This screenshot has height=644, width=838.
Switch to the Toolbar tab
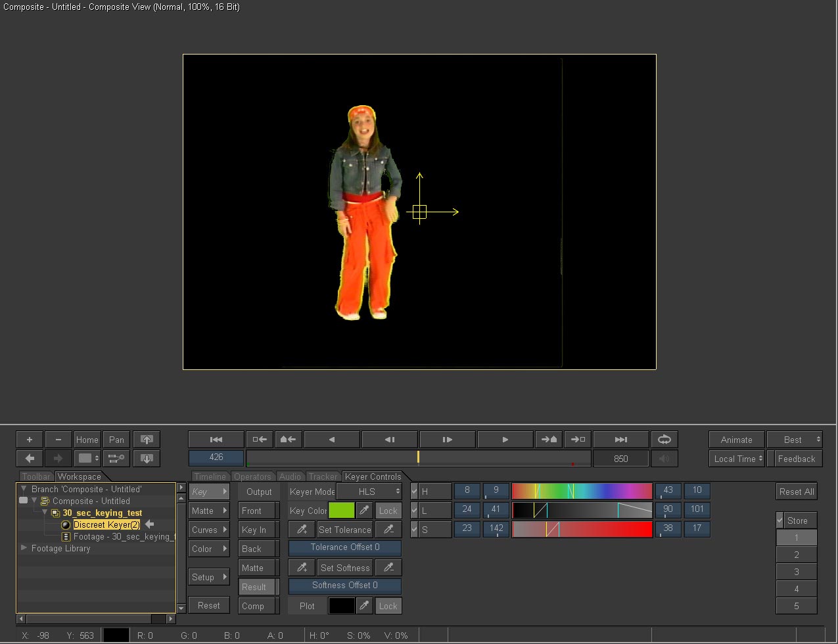[36, 476]
